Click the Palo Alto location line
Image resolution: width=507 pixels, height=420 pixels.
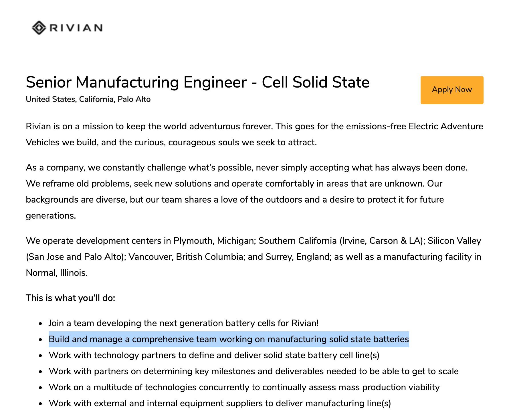pyautogui.click(x=88, y=99)
